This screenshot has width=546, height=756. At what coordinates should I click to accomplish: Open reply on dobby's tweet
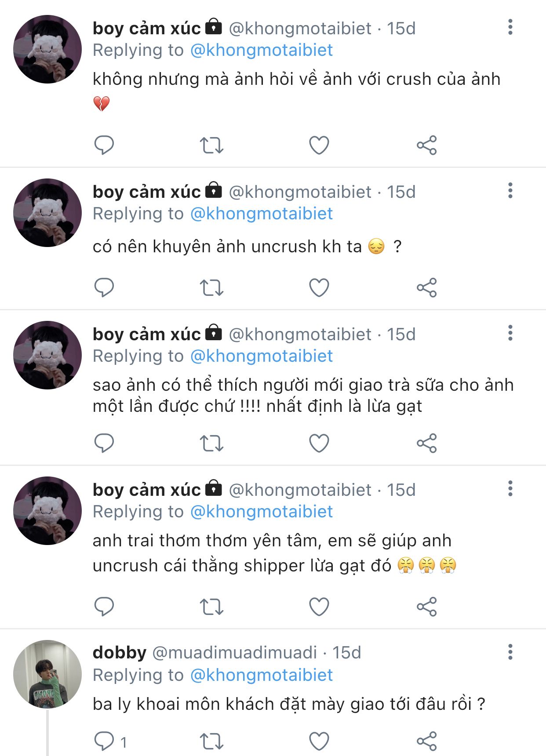pyautogui.click(x=104, y=741)
